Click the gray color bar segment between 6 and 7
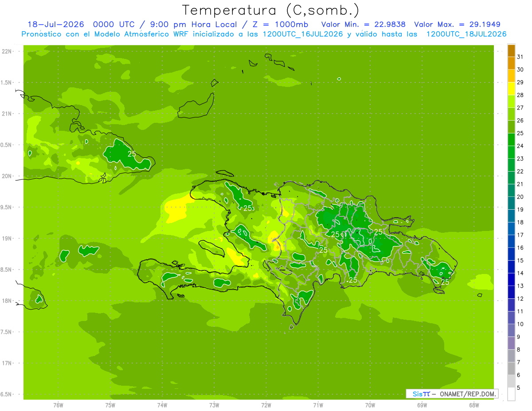Image resolution: width=532 pixels, height=411 pixels. tap(511, 368)
